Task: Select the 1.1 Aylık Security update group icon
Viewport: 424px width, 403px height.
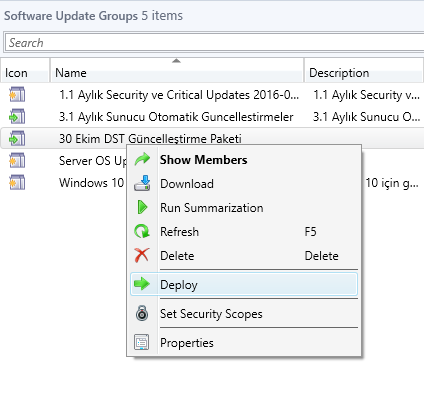Action: tap(17, 95)
